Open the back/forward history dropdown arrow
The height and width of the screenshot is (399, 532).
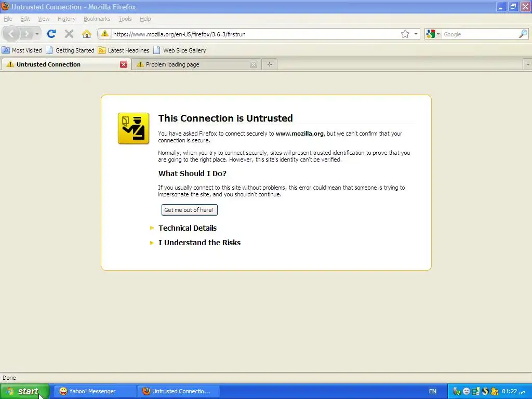(37, 34)
